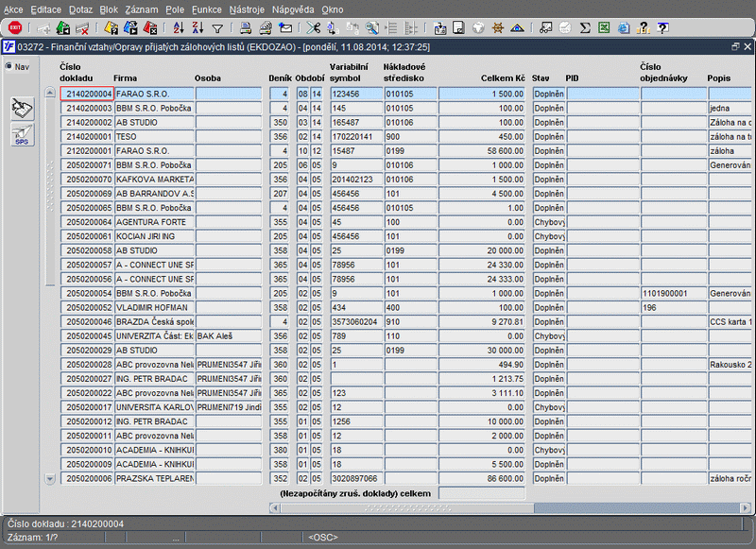Screen dimensions: 756x549
Task: Sort ascending with the A-Z icon
Action: tap(179, 28)
